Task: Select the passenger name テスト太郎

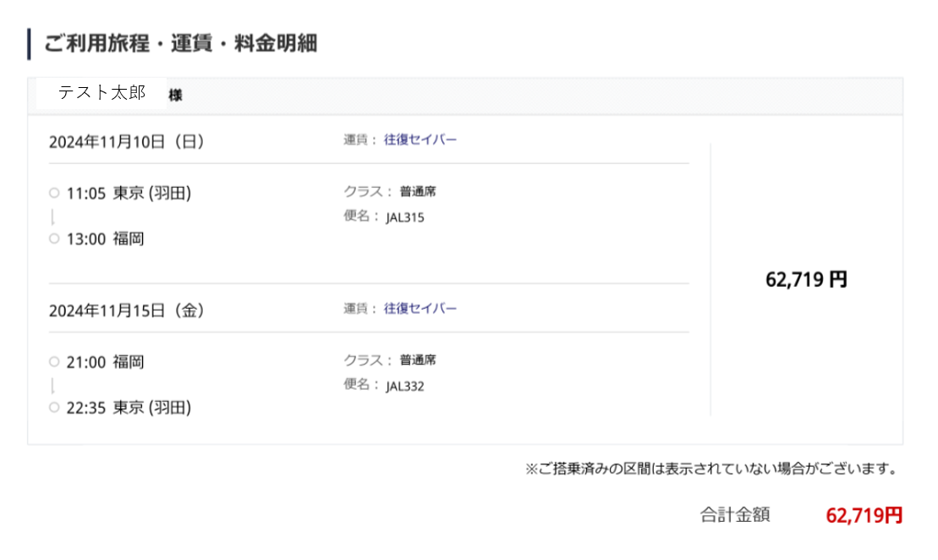Action: 101,93
